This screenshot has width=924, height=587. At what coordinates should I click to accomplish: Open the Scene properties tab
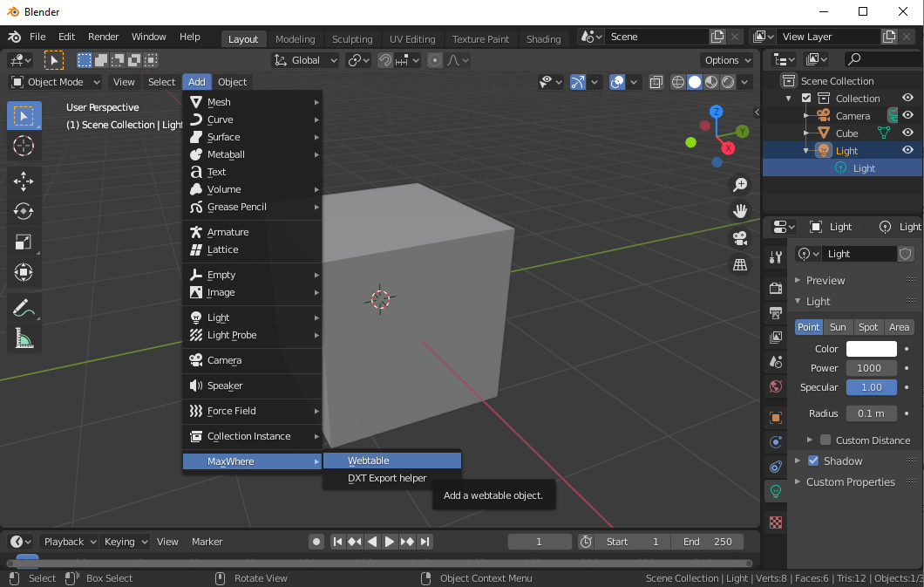(x=776, y=362)
